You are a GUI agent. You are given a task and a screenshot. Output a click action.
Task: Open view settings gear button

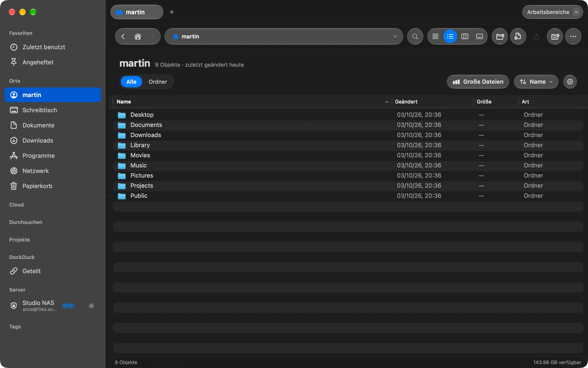pos(570,82)
